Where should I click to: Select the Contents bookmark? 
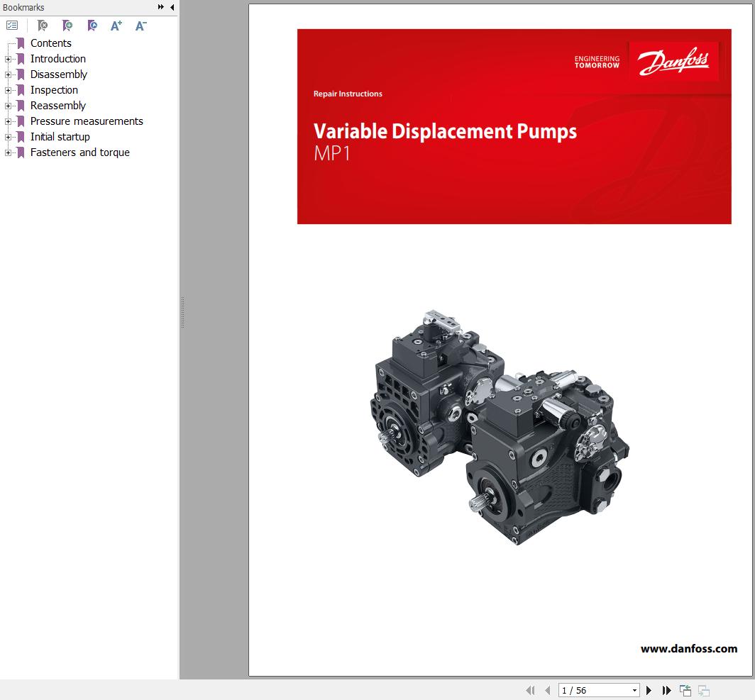[x=50, y=43]
